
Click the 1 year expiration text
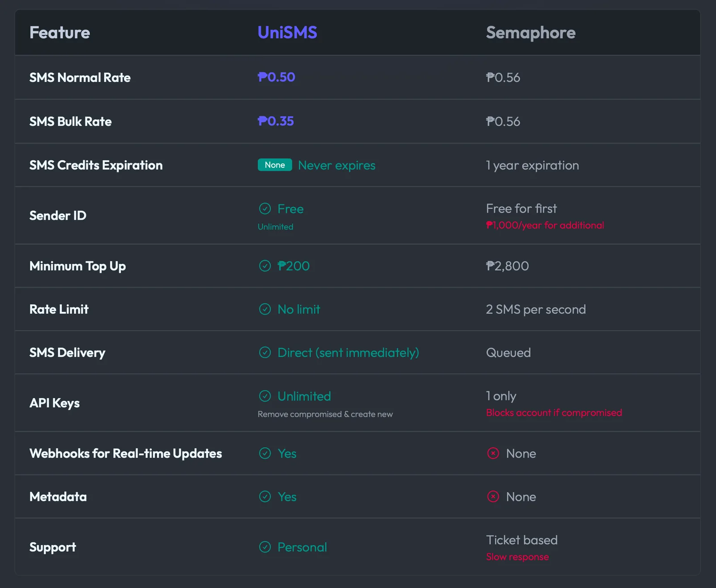[533, 165]
